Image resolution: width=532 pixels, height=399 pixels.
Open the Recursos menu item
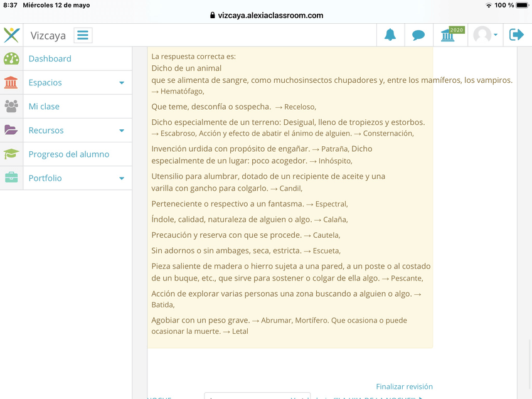point(46,130)
